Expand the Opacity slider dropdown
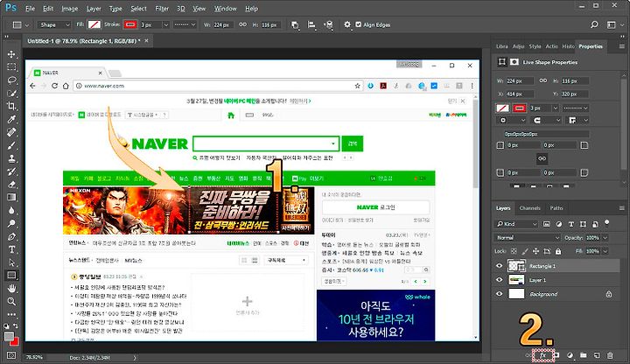This screenshot has height=364, width=630. [605, 238]
